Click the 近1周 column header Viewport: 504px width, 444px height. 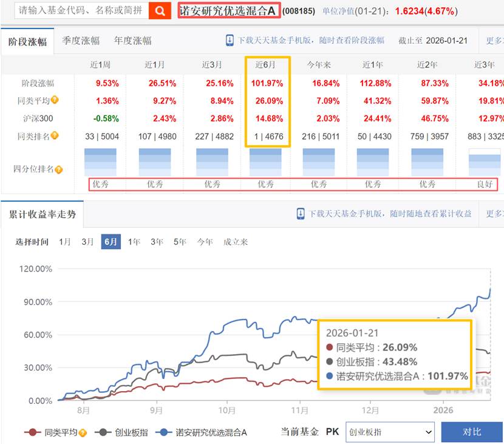(100, 65)
